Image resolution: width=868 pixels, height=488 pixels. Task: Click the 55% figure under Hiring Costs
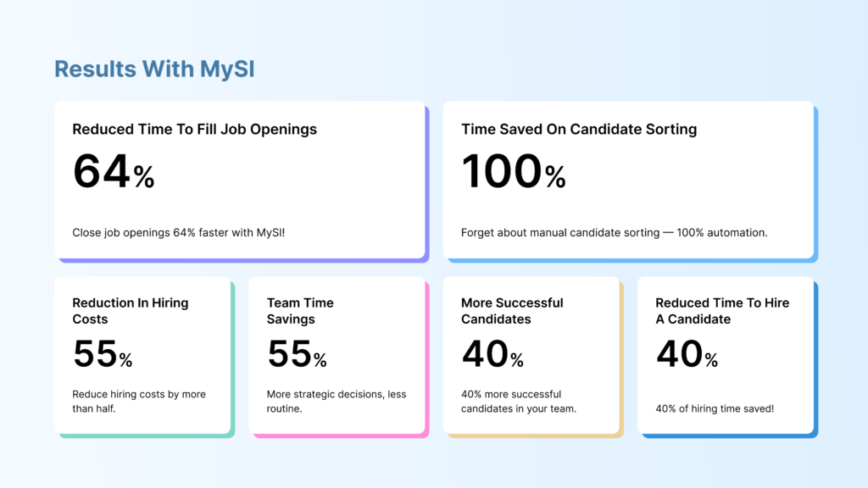click(x=103, y=355)
